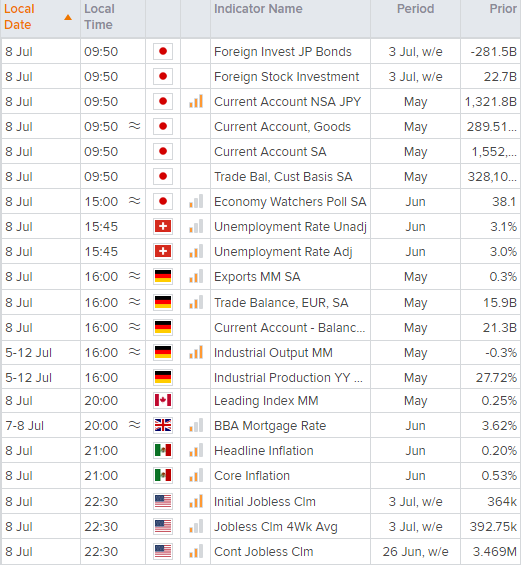Open Cont Jobless Clm indicator details
The height and width of the screenshot is (565, 521).
[x=264, y=552]
